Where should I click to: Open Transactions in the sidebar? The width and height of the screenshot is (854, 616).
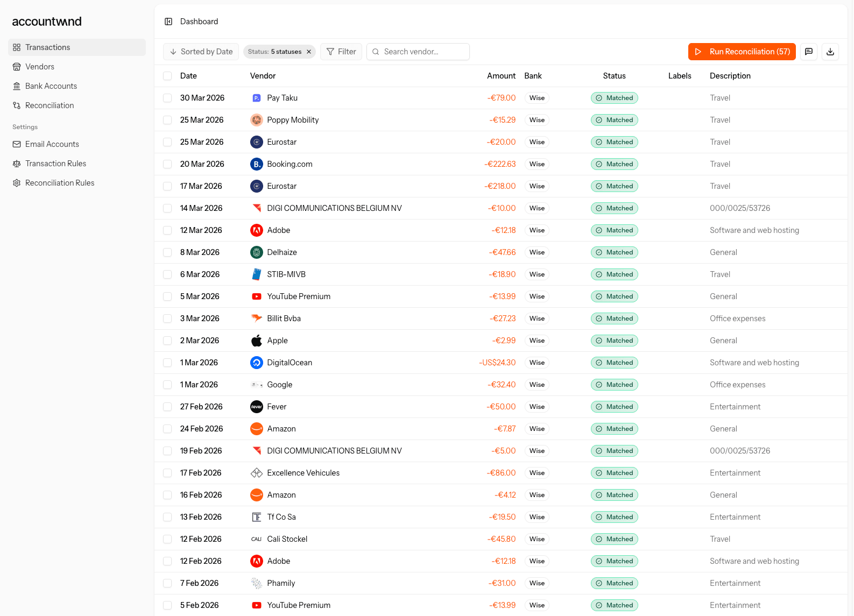pyautogui.click(x=77, y=47)
